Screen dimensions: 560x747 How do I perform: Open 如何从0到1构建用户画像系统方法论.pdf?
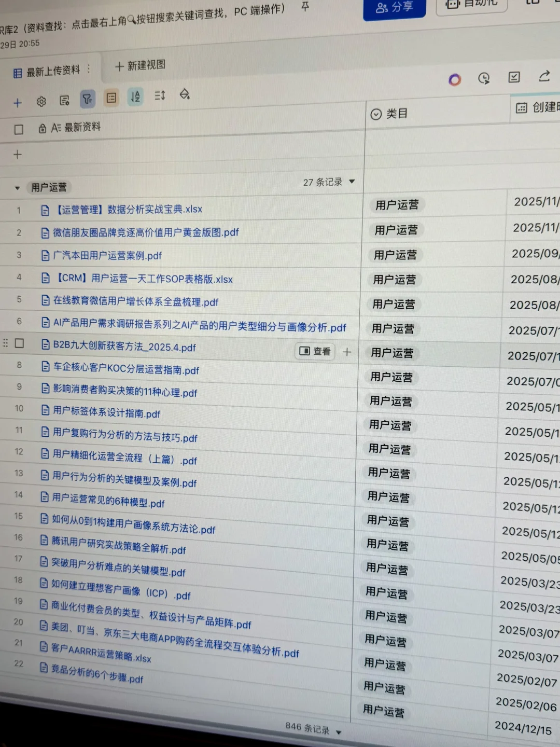click(133, 524)
